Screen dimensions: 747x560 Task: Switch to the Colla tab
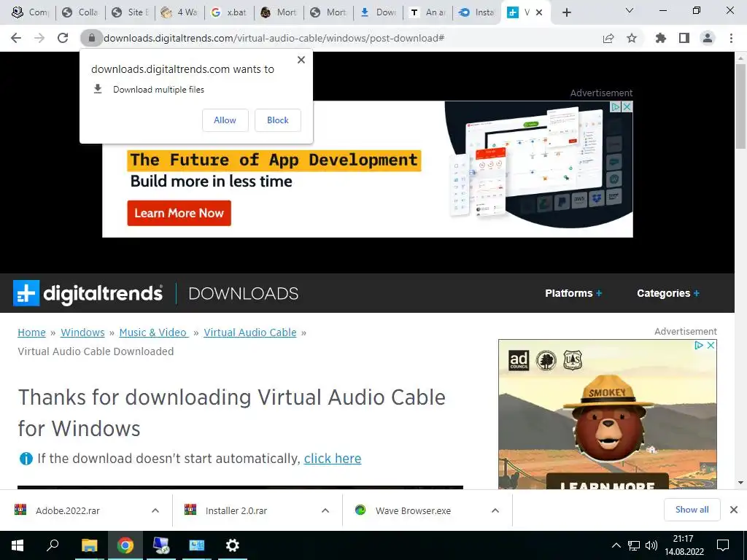click(80, 13)
